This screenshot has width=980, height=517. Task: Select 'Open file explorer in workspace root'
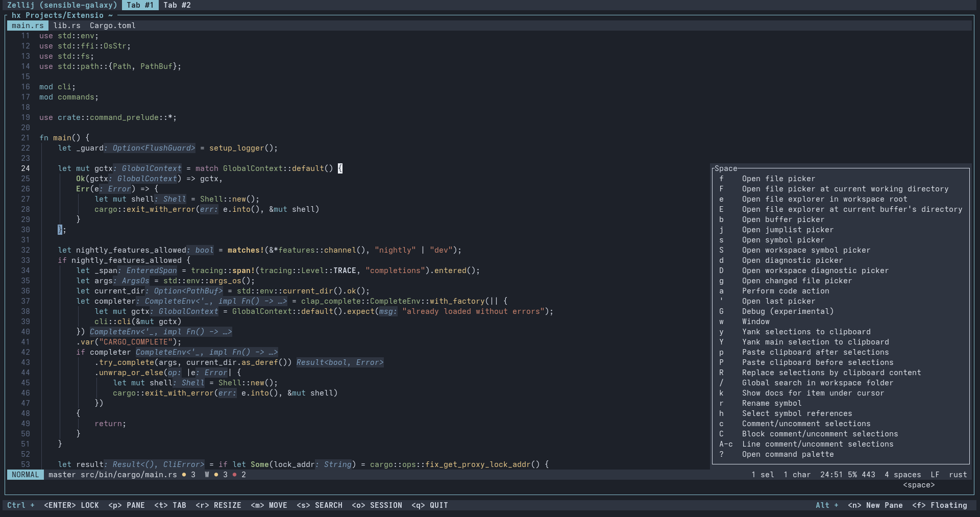(841, 199)
